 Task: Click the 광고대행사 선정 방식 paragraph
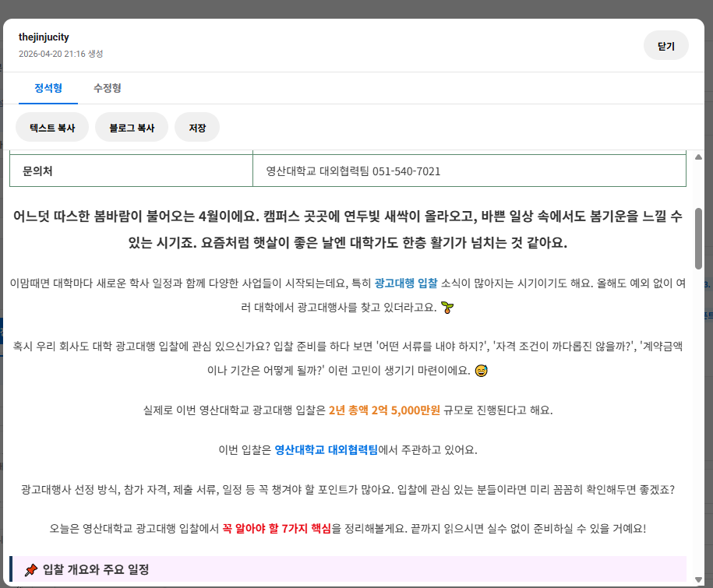(x=348, y=489)
